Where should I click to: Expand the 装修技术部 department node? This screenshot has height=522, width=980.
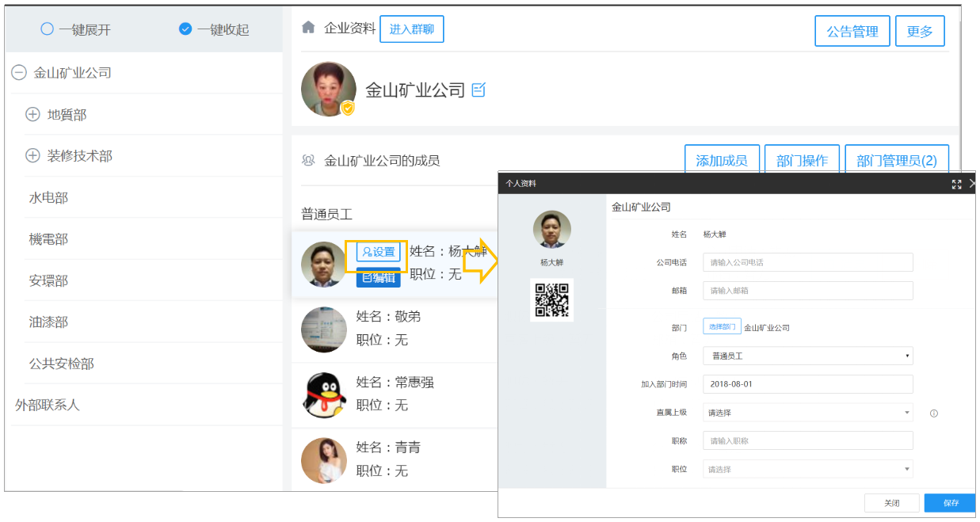[x=32, y=155]
